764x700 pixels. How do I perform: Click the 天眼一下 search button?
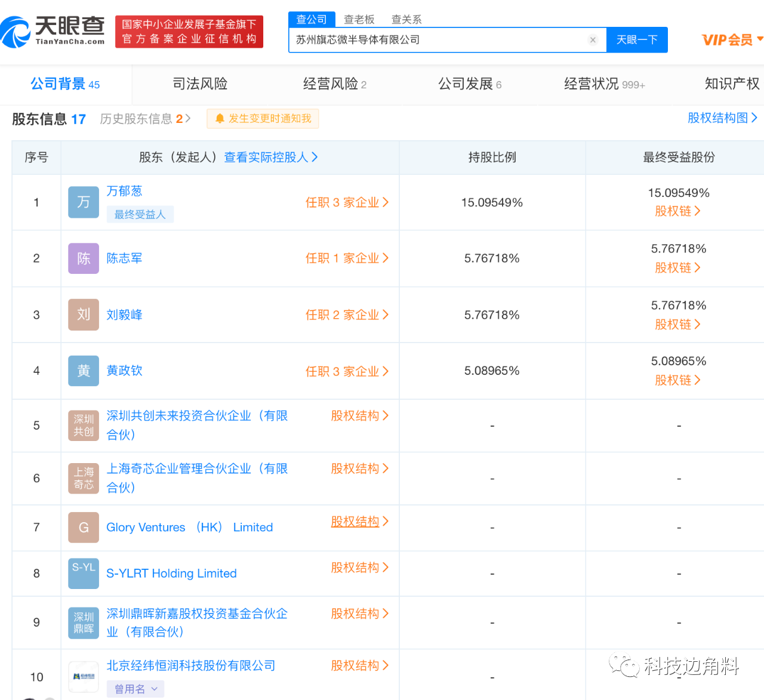tap(637, 40)
